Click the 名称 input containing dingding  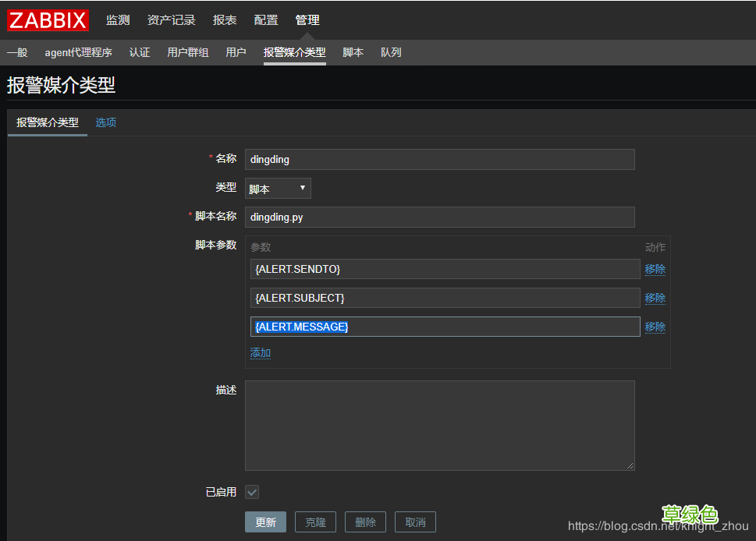439,159
